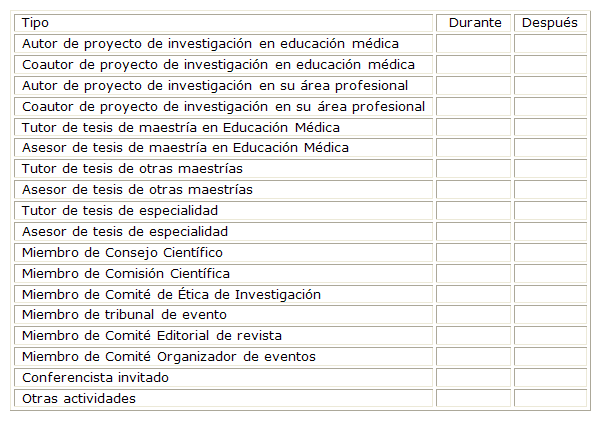
Task: Click Durante box for Tutor de tesis de especialidad
Action: [474, 210]
